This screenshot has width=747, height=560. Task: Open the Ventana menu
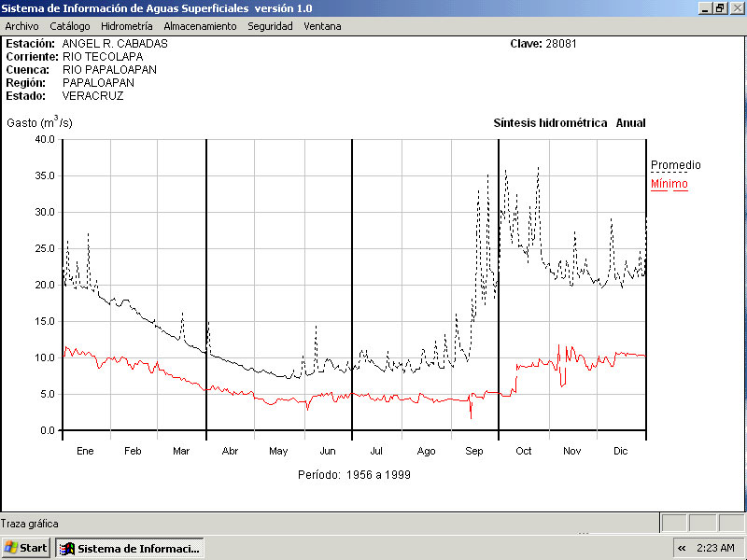pyautogui.click(x=322, y=26)
